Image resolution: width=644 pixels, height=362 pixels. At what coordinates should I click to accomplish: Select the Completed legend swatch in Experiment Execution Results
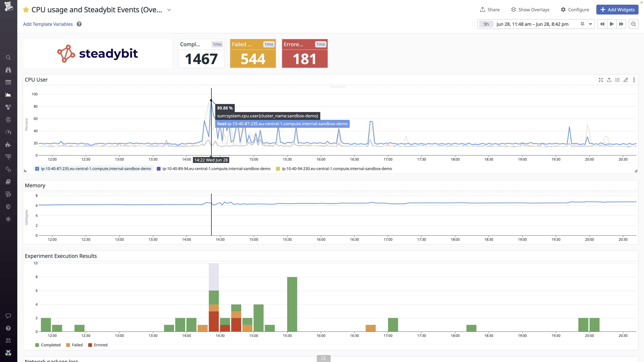(x=37, y=345)
